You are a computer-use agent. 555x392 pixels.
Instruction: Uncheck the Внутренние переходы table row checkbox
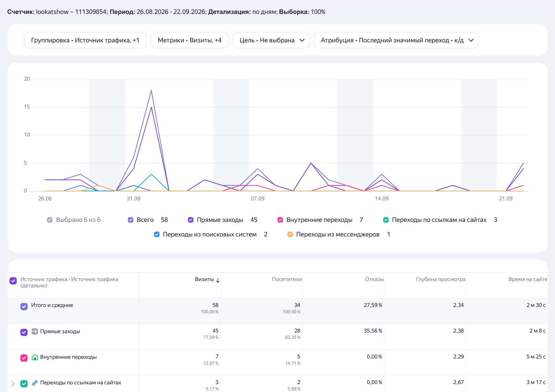[24, 358]
